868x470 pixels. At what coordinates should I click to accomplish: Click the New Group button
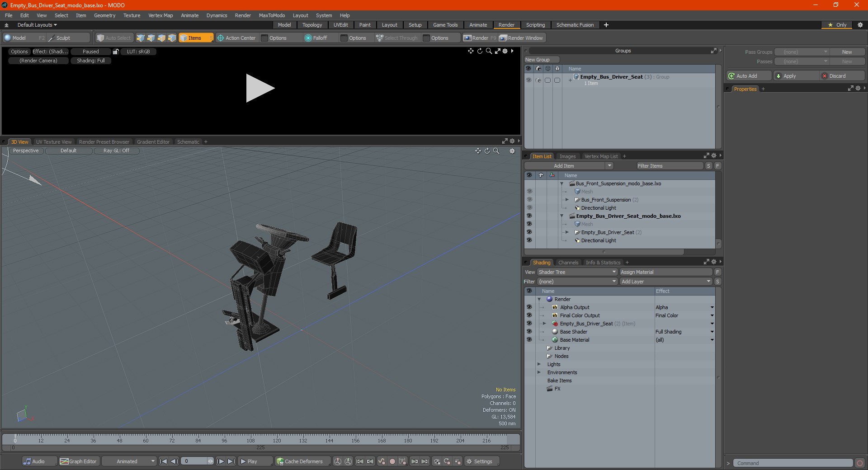pos(542,60)
